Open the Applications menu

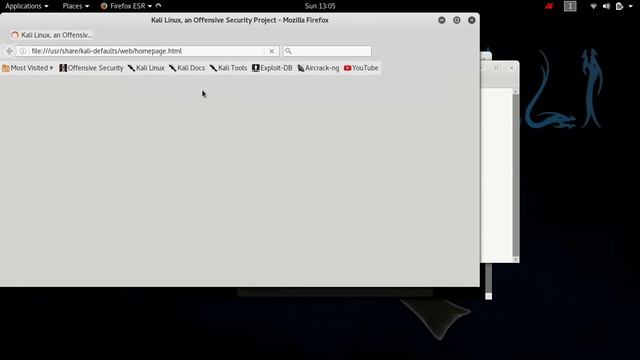[27, 6]
